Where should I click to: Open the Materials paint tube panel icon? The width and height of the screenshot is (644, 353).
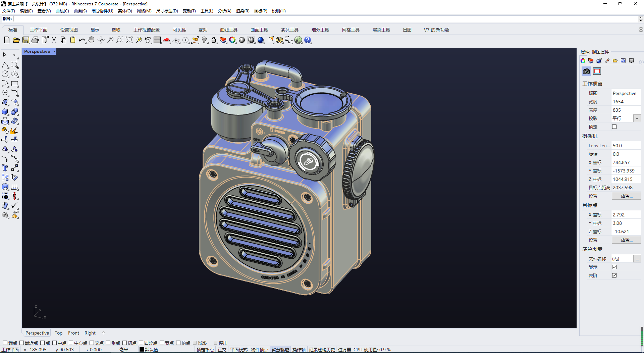[607, 61]
